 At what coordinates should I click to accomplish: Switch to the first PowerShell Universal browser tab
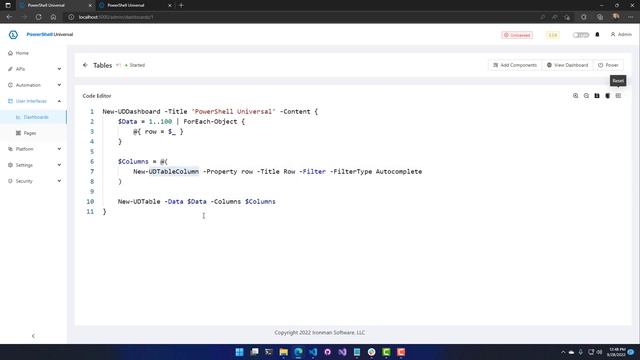pyautogui.click(x=55, y=5)
